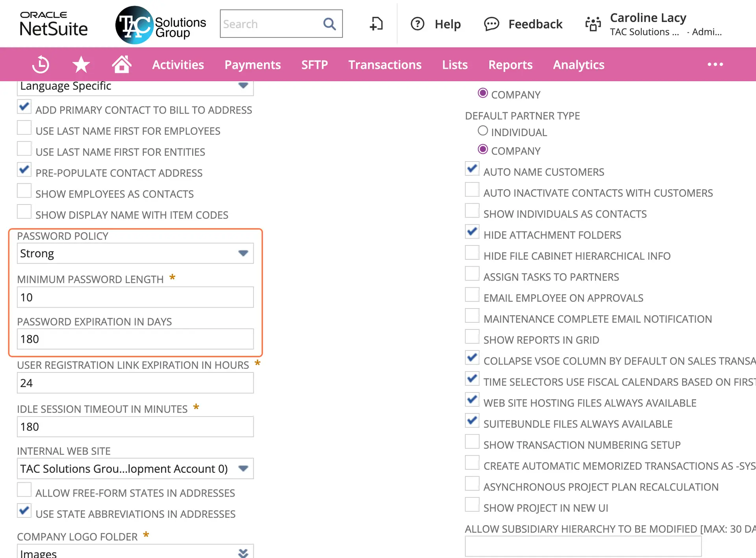The height and width of the screenshot is (558, 756).
Task: Click the NetSuite logo link
Action: click(x=54, y=24)
